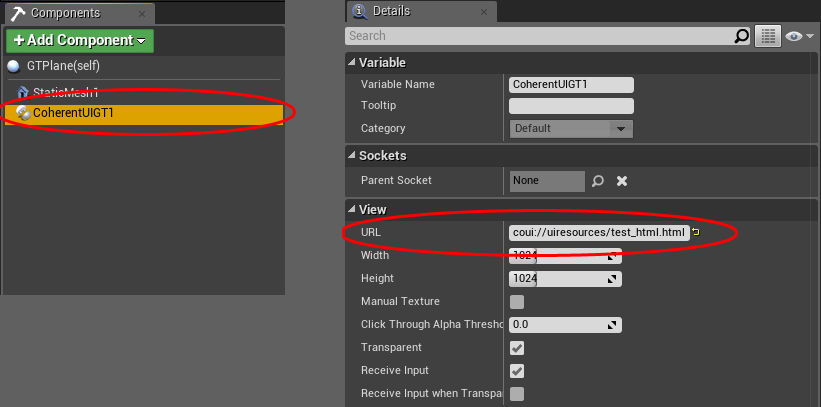
Task: Collapse the Sockets section
Action: [352, 156]
